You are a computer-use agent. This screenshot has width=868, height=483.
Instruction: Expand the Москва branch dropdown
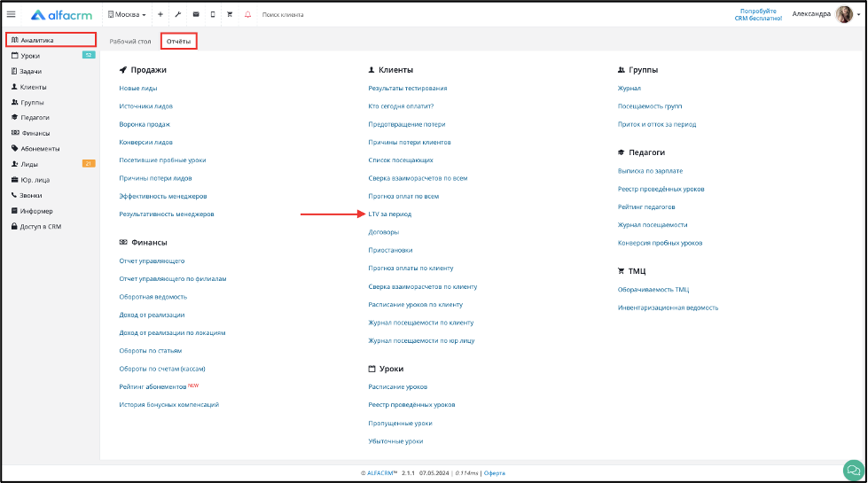(x=127, y=14)
